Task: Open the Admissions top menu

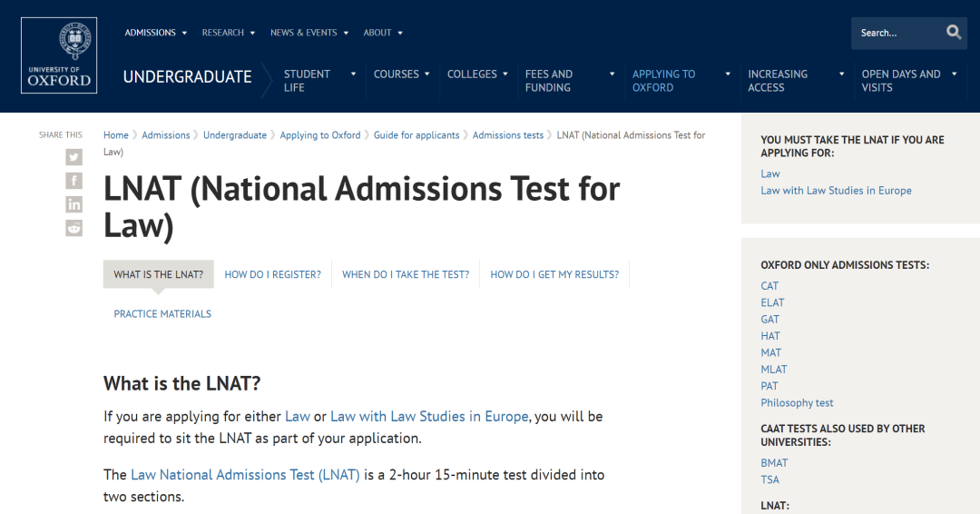Action: (x=150, y=33)
